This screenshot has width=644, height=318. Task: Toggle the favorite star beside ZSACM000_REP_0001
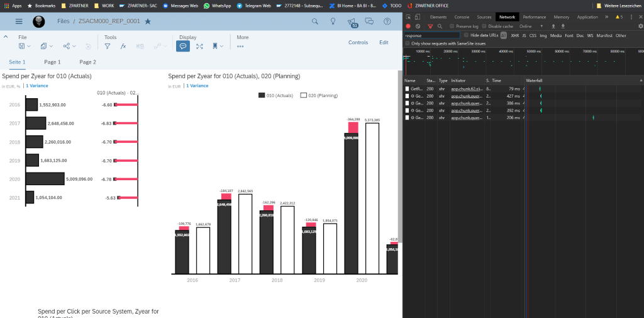click(x=148, y=21)
